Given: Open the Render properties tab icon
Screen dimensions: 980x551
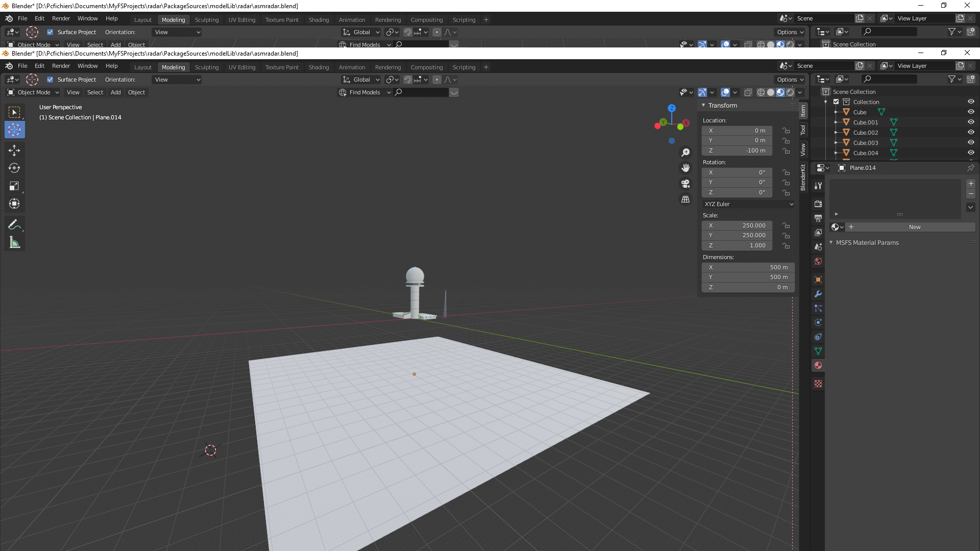Looking at the screenshot, I should 818,204.
